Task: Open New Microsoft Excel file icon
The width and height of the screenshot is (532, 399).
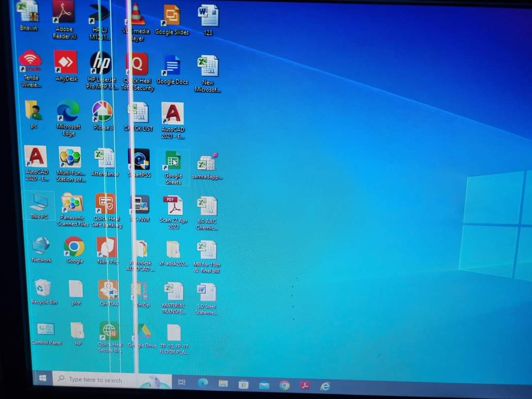Action: (x=208, y=74)
